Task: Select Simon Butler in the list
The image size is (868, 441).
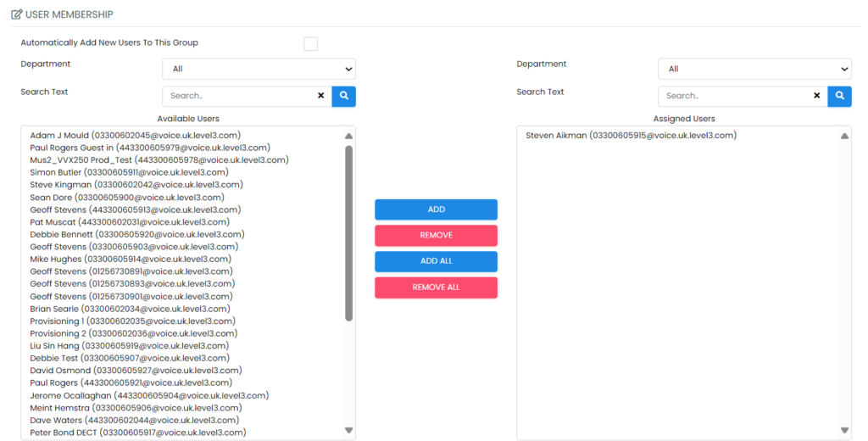Action: pyautogui.click(x=129, y=172)
